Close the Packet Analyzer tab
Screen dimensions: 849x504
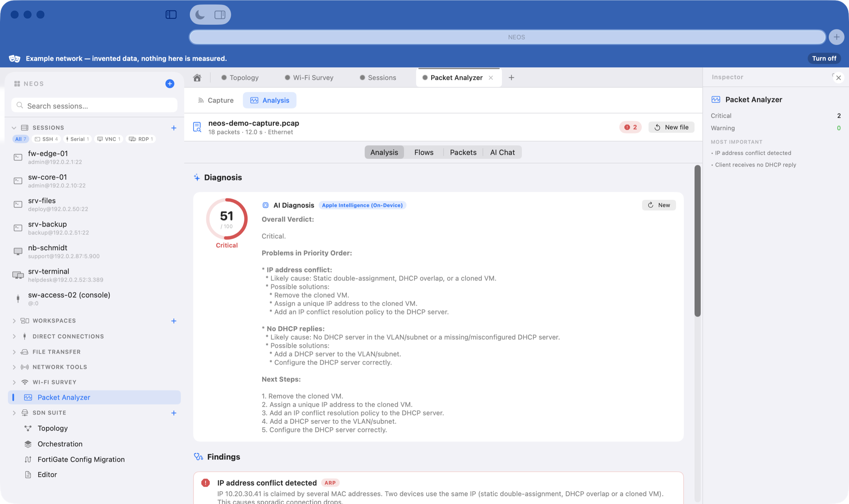(x=491, y=78)
